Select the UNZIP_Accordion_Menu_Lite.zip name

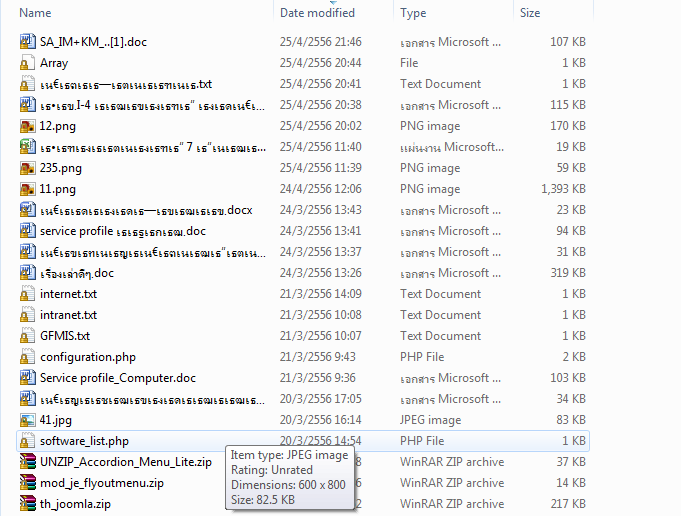click(x=126, y=462)
